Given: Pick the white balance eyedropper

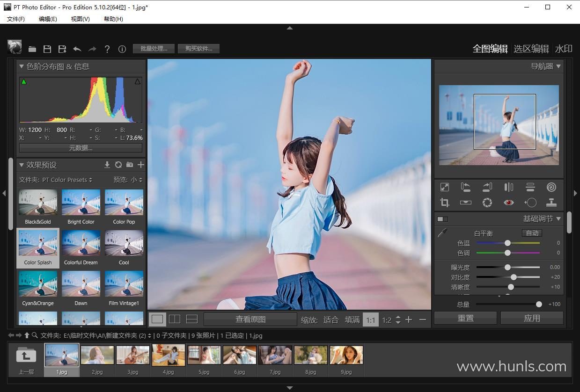Looking at the screenshot, I should click(x=442, y=233).
